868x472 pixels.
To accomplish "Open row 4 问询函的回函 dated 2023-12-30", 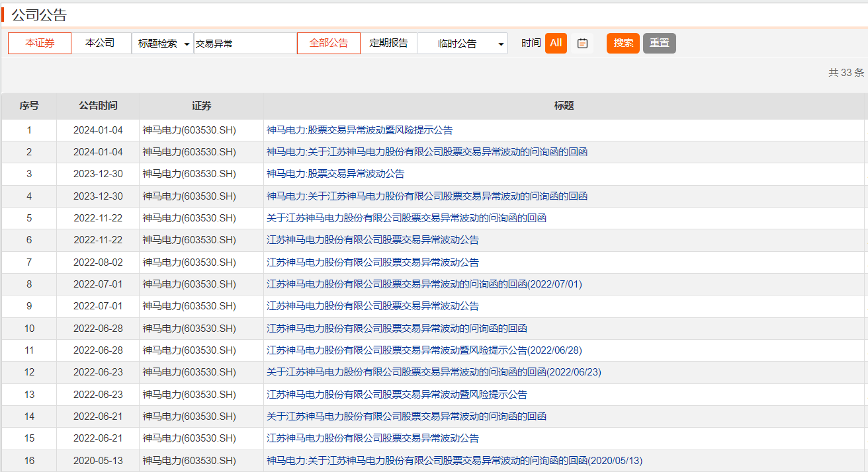I will pos(427,196).
